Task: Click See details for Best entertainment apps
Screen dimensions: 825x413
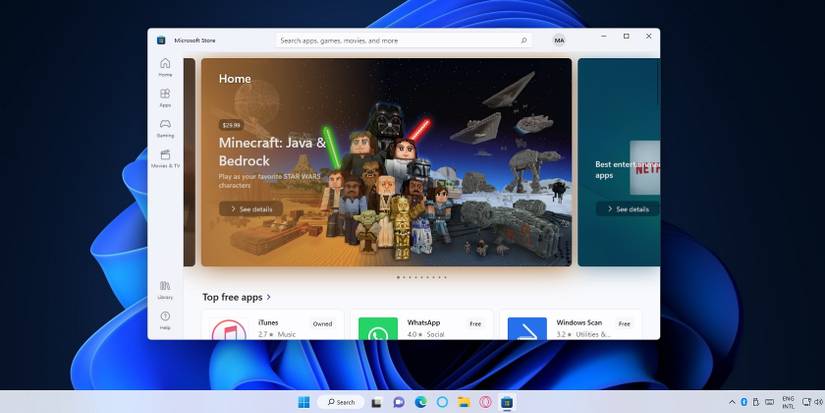Action: pos(628,209)
